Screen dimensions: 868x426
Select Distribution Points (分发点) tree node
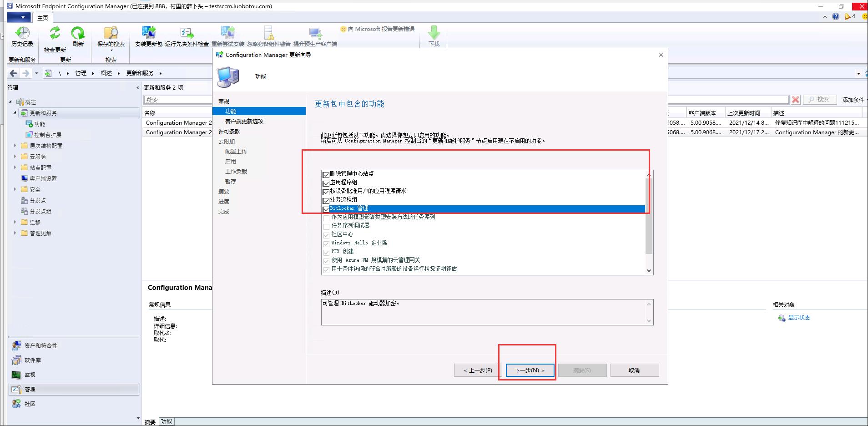38,200
